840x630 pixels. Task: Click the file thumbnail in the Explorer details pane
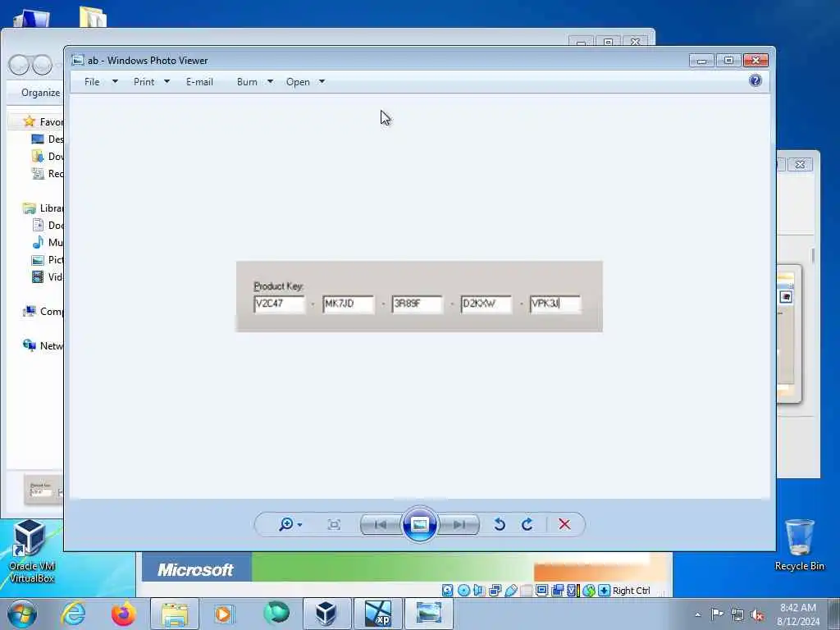[43, 488]
